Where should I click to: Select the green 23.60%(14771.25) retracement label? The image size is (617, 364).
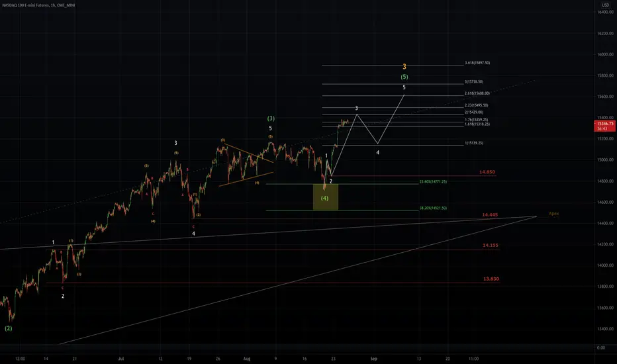click(433, 182)
